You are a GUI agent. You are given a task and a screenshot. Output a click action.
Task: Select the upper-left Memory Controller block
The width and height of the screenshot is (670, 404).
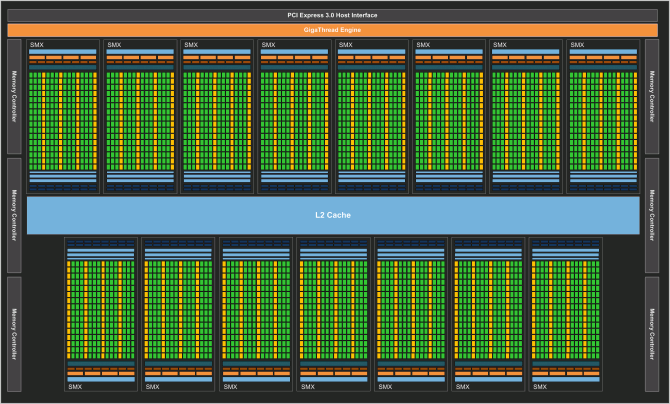click(x=14, y=96)
